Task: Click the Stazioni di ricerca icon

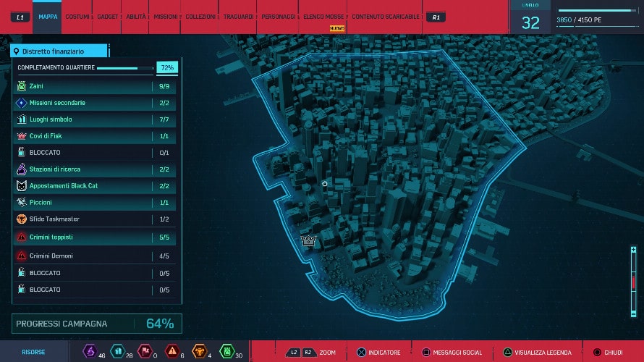Action: [22, 169]
